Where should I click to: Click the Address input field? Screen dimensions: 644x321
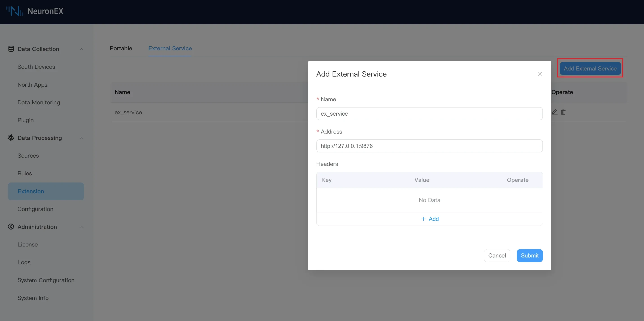[x=429, y=146]
